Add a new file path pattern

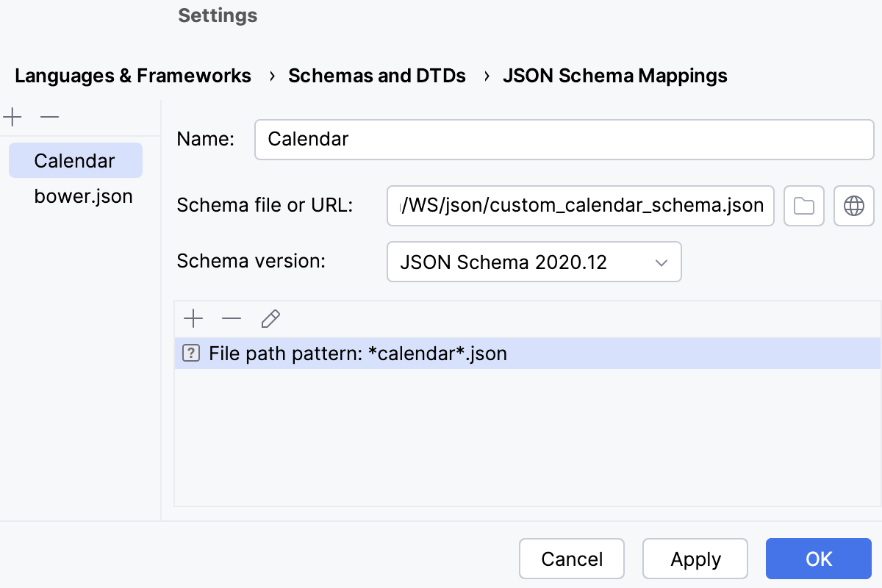coord(193,318)
